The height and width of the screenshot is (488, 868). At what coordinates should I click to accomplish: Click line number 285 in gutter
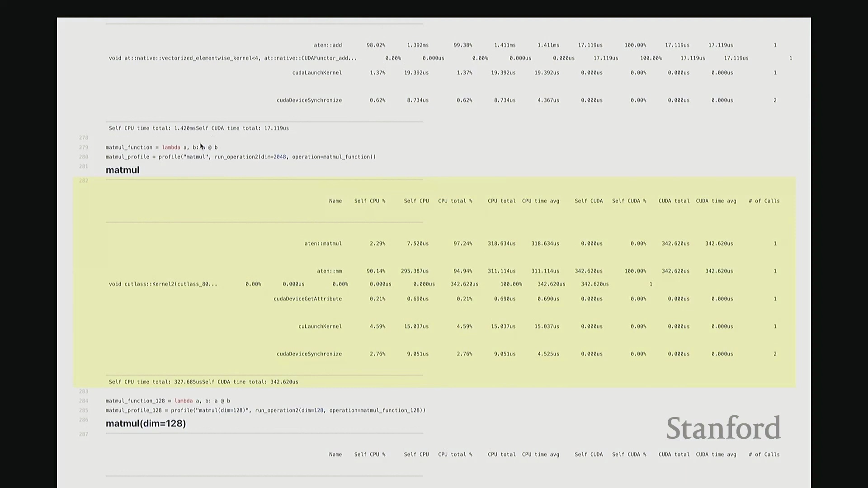coord(84,410)
